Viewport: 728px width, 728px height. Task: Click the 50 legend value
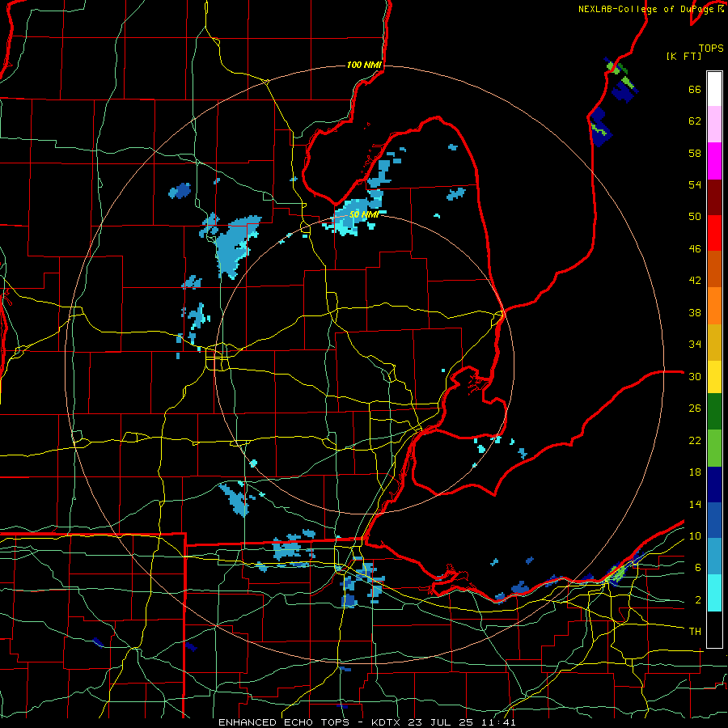click(x=695, y=217)
